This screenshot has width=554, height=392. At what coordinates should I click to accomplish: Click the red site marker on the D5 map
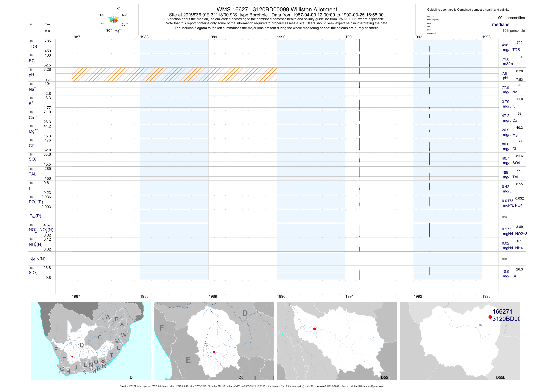point(214,352)
